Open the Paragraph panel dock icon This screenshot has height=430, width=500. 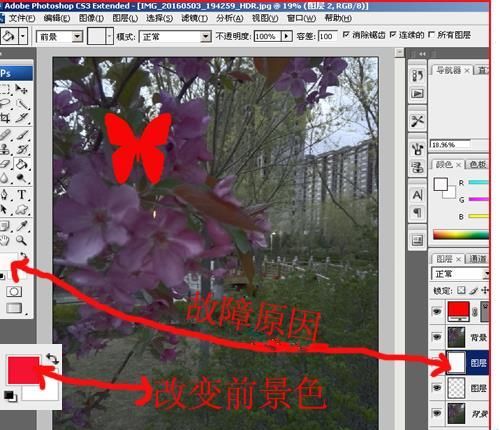pyautogui.click(x=417, y=212)
